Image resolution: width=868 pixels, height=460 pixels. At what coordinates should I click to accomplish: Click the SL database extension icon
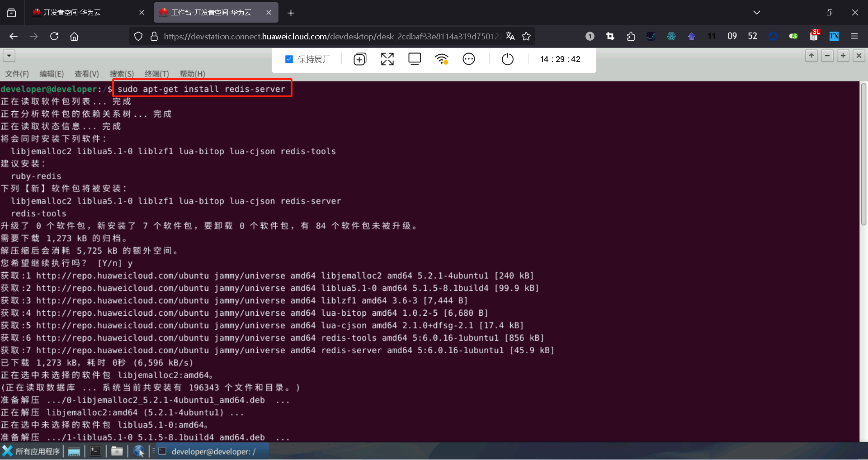[x=814, y=35]
